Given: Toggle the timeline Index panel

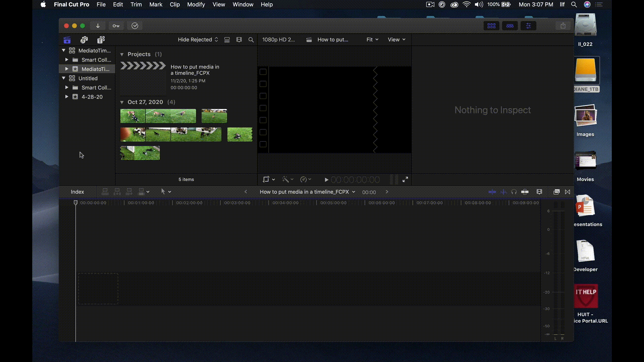Looking at the screenshot, I should pyautogui.click(x=77, y=192).
